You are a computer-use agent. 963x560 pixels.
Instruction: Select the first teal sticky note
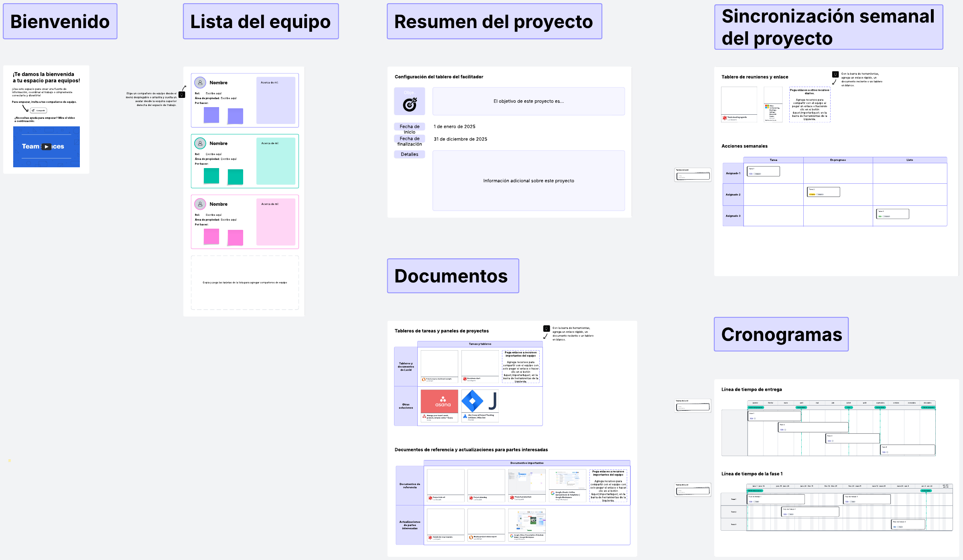pos(211,176)
